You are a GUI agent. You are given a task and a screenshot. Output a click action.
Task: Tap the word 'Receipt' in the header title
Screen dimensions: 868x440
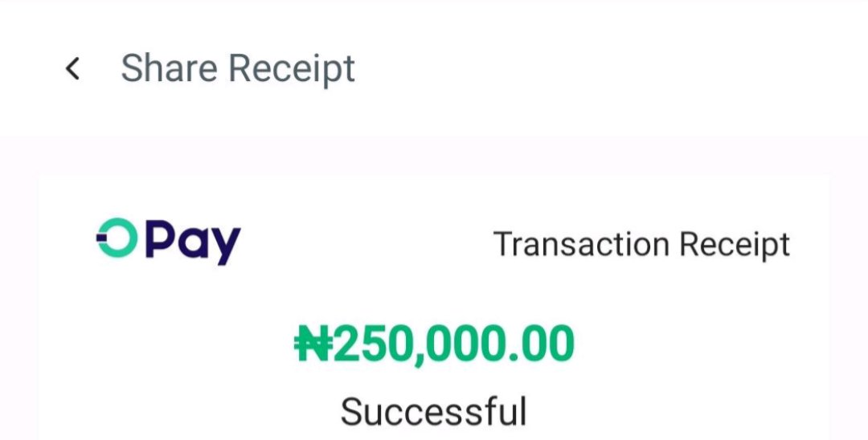[292, 70]
